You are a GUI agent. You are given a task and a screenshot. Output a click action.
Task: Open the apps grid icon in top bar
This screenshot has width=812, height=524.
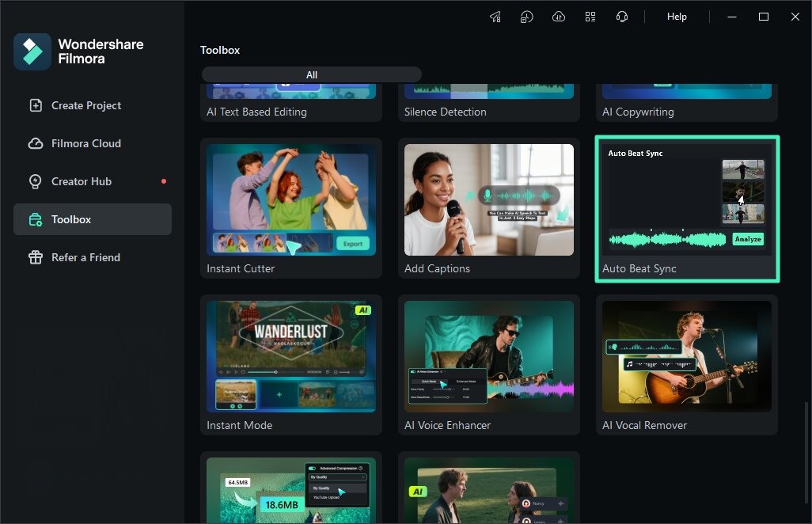[x=590, y=17]
